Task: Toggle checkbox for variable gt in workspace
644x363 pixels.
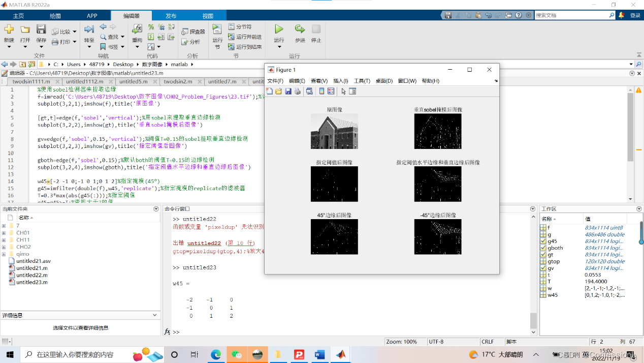Action: click(544, 255)
